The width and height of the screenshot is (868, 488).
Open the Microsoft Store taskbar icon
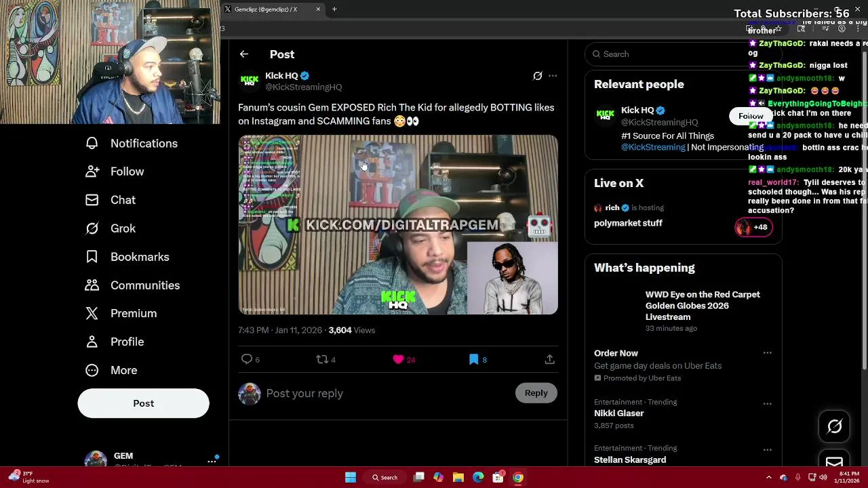point(498,478)
